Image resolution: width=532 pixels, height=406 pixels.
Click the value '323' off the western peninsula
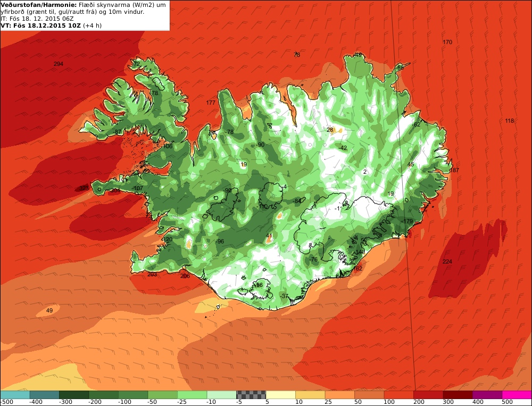(84, 188)
